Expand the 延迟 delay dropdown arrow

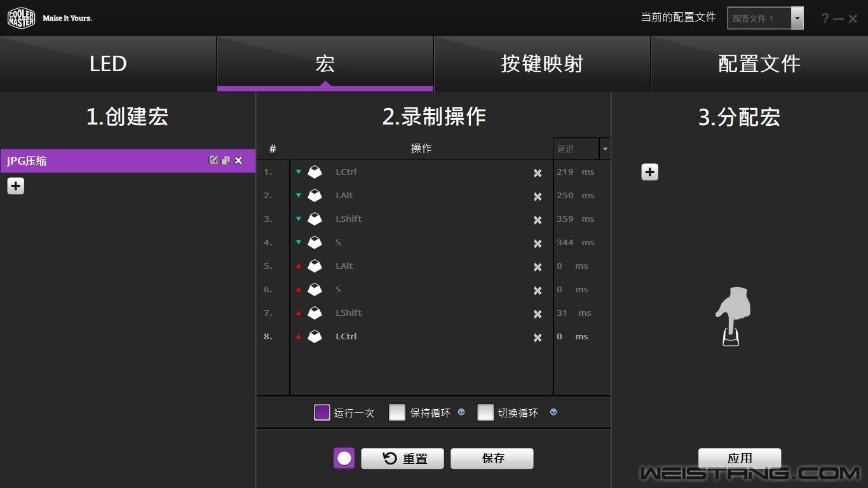605,149
